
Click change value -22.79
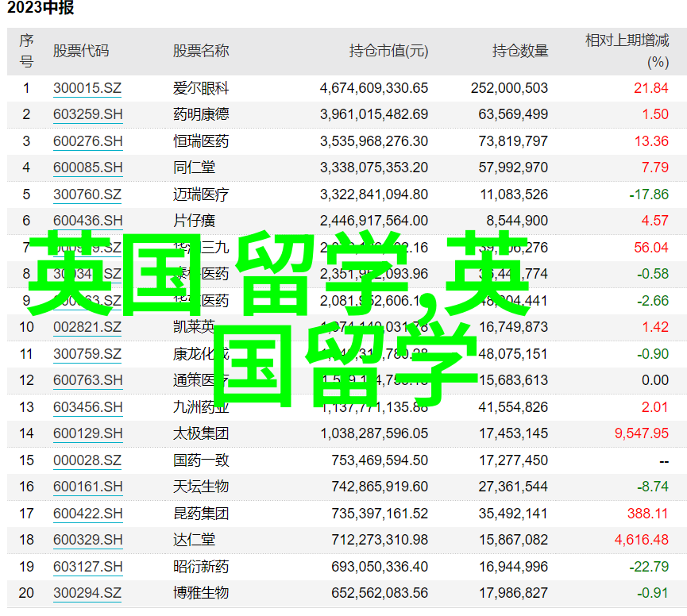[x=649, y=567]
